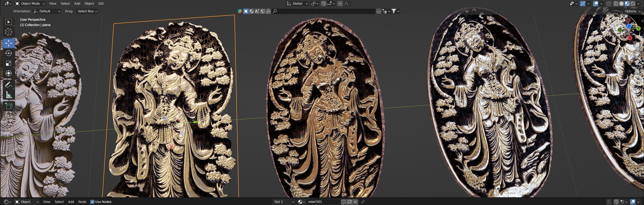The height and width of the screenshot is (205, 644).
Task: Click the Z axis on navigation gizmo
Action: (x=629, y=26)
